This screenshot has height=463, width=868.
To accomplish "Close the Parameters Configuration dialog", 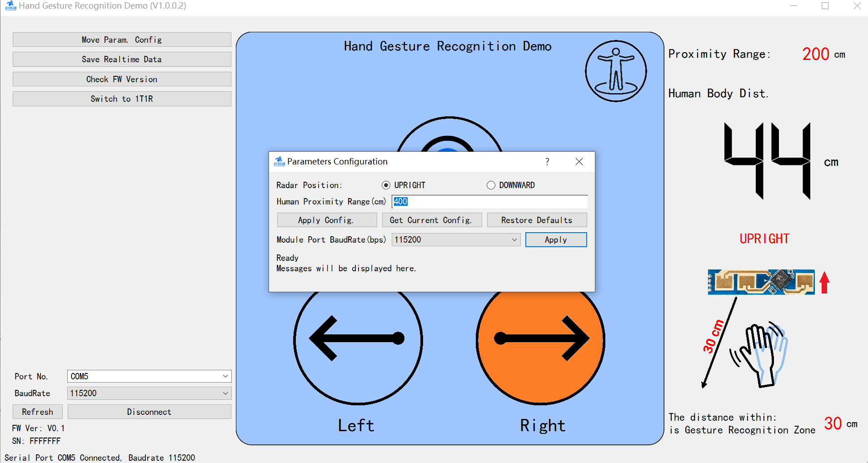I will [x=579, y=162].
